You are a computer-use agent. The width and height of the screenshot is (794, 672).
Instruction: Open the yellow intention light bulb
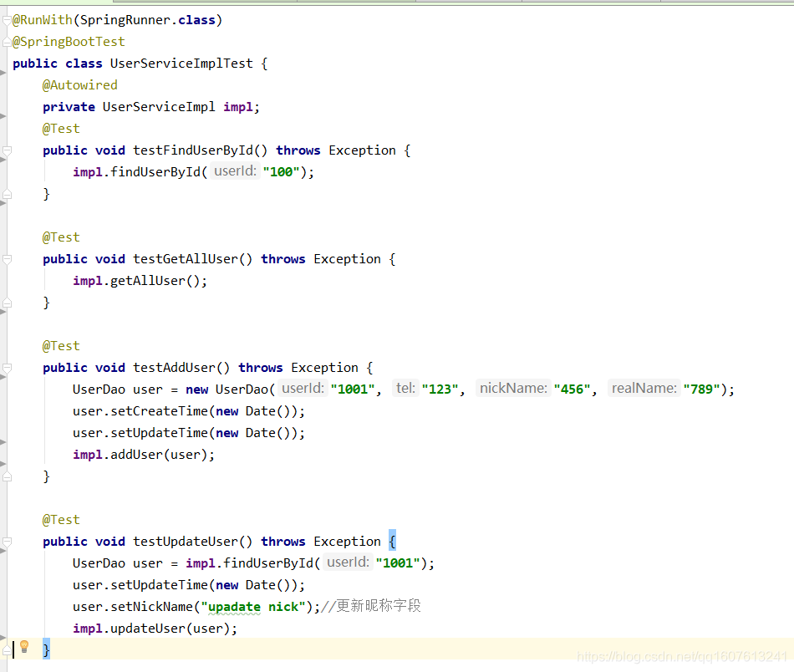click(x=23, y=649)
